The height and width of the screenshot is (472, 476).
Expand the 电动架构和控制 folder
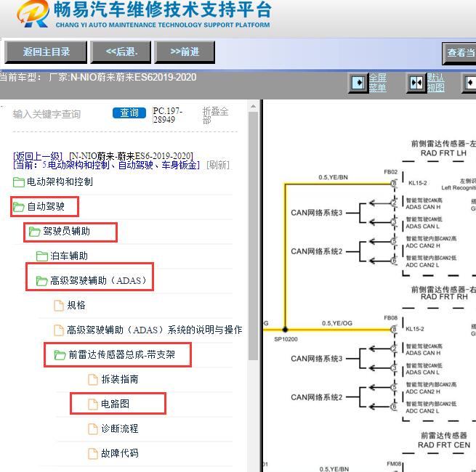60,182
